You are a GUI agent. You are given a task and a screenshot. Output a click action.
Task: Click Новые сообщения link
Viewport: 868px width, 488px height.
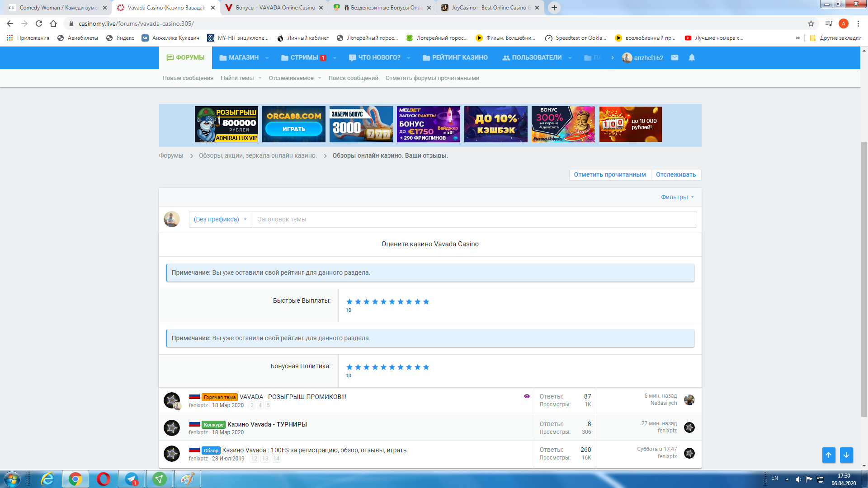(188, 78)
